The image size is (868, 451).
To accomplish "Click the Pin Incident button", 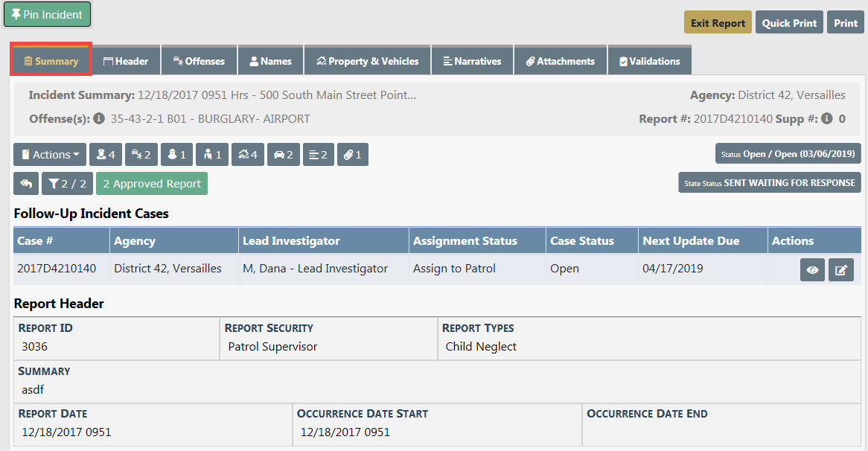I will tap(47, 15).
